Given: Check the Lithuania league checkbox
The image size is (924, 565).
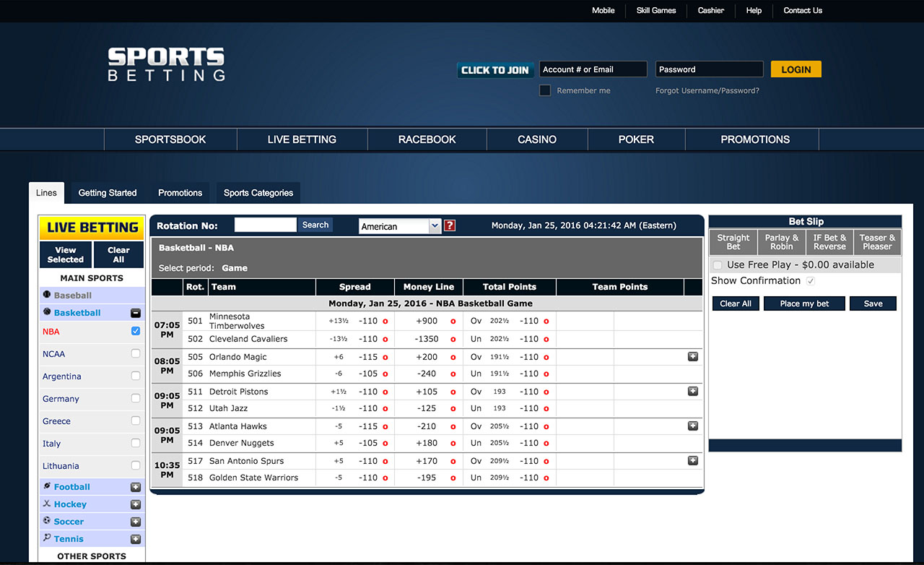Looking at the screenshot, I should coord(136,466).
